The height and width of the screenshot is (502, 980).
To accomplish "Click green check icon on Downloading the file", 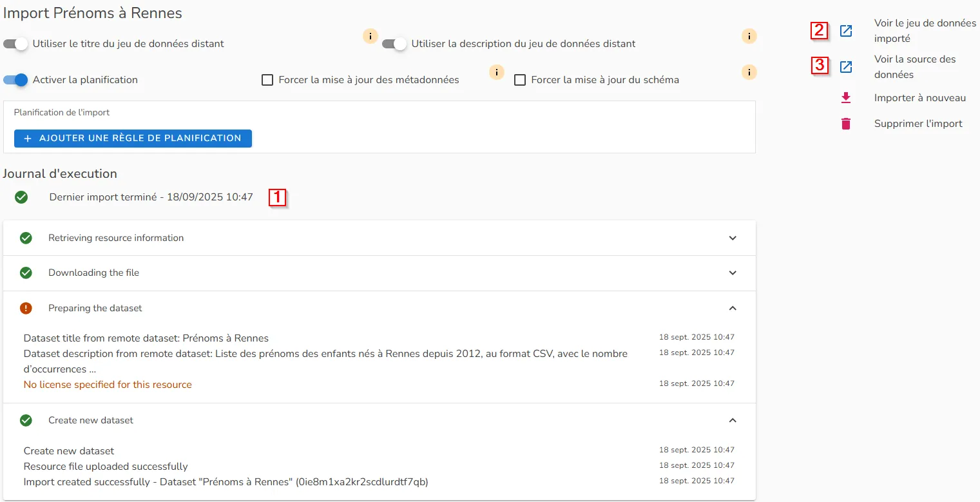I will click(26, 273).
